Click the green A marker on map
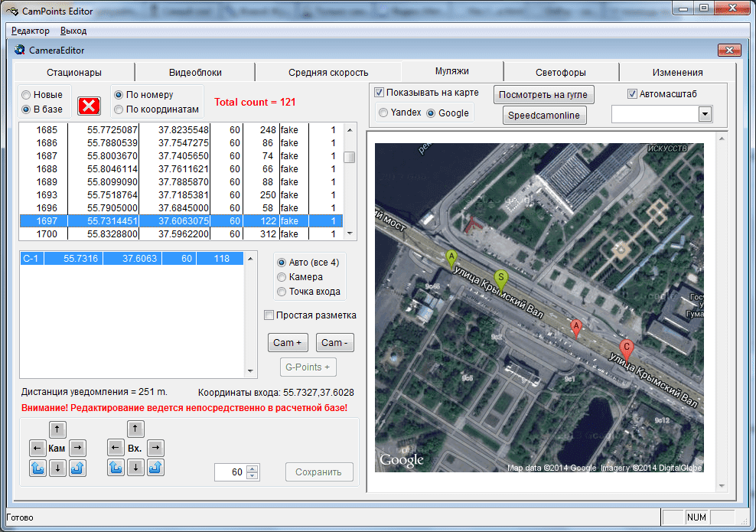 [451, 259]
